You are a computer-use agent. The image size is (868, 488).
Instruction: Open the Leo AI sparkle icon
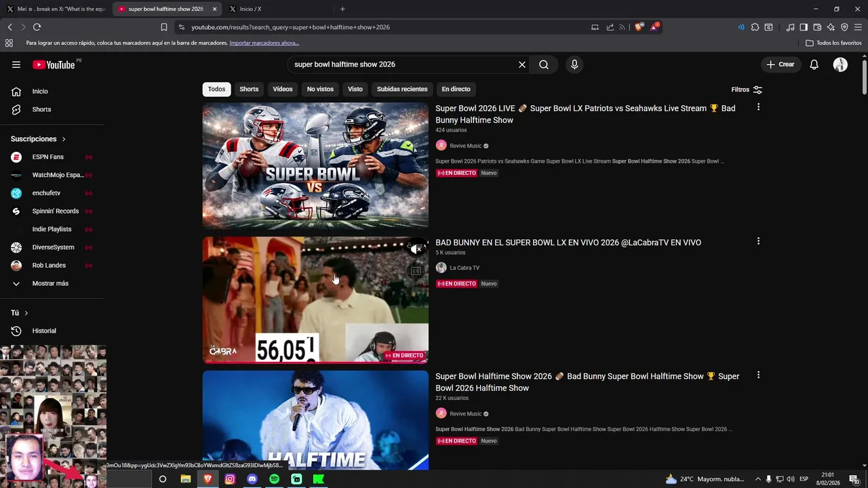[831, 27]
